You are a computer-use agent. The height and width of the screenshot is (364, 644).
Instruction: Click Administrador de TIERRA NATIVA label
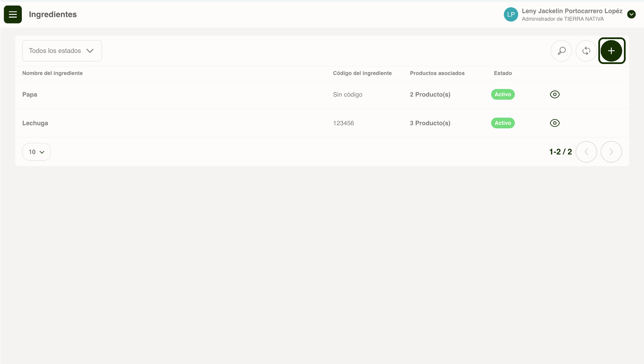[563, 19]
